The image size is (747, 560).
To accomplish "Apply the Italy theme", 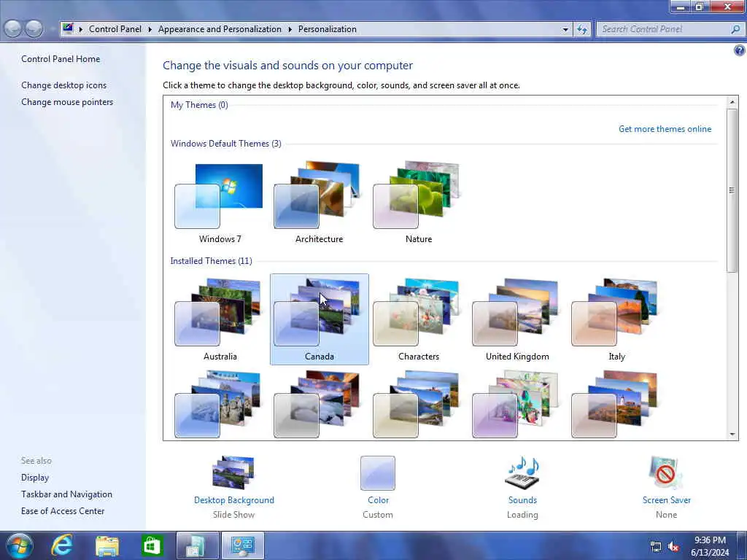I will point(616,319).
